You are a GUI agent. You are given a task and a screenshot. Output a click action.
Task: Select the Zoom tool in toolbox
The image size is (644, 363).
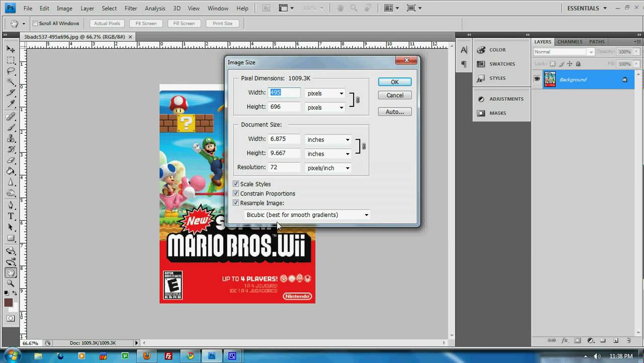(x=11, y=284)
